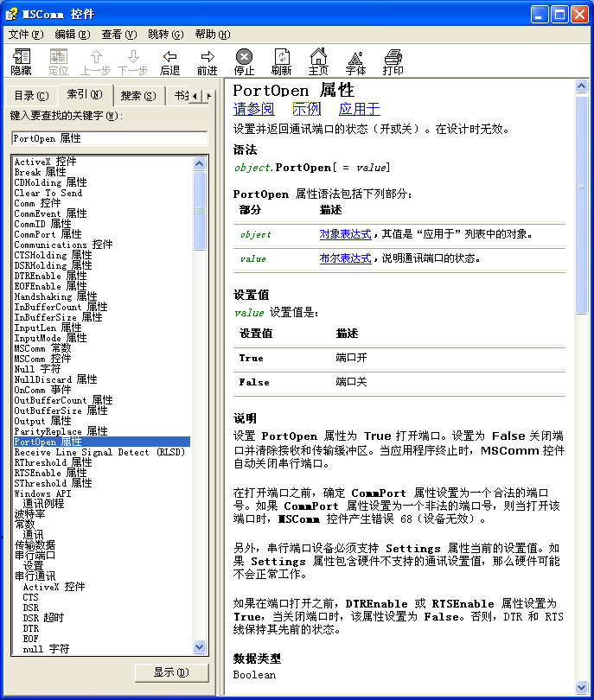
Task: Open the 请参阅 link
Action: click(253, 109)
